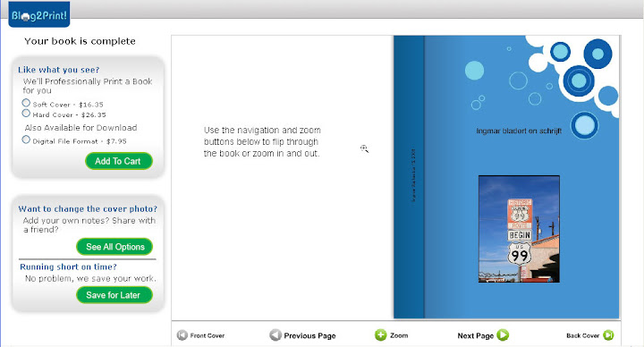Click the Add To Cart button
Viewport: 644px width, 347px height.
119,161
